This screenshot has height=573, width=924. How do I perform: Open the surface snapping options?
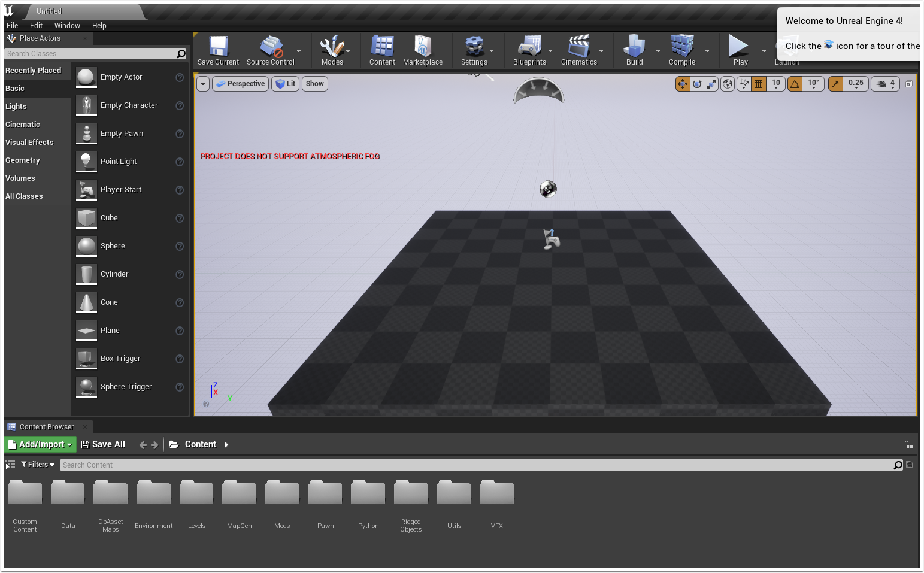[x=744, y=84]
